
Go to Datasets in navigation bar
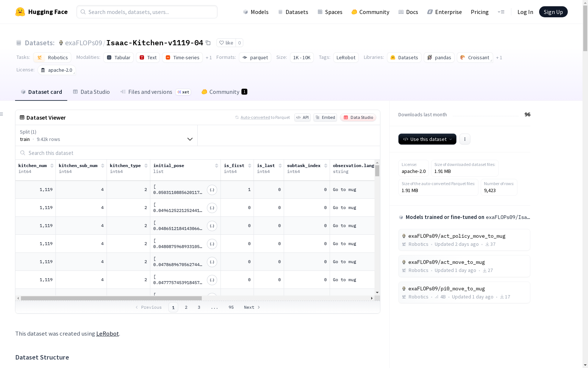point(293,12)
